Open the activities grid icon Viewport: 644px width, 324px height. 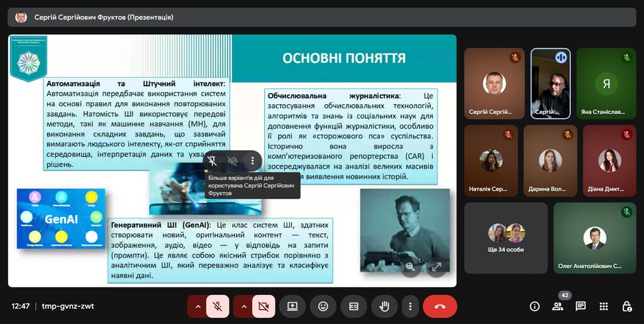604,306
